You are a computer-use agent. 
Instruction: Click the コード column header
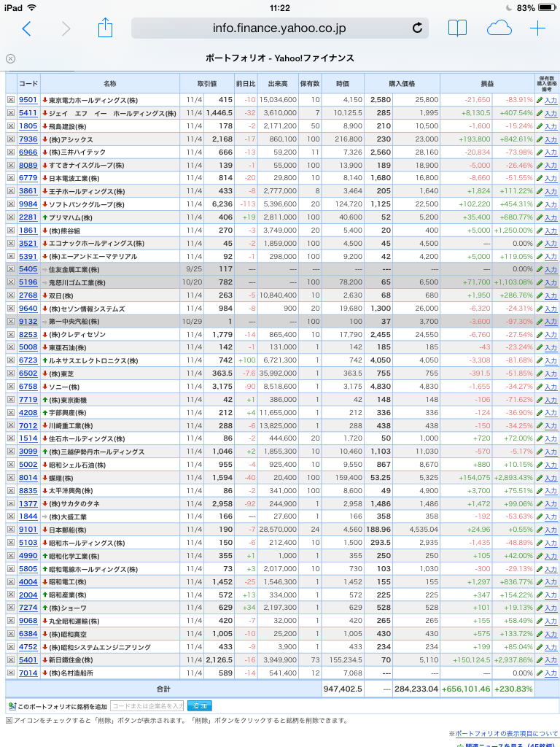[28, 83]
